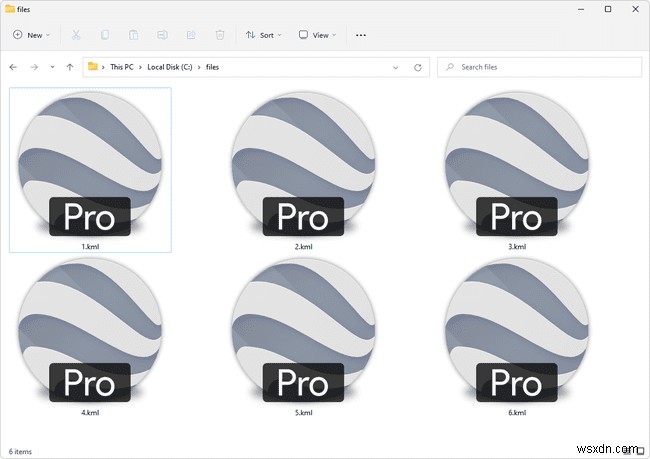Minimize the files window
The image size is (650, 459).
tap(581, 9)
